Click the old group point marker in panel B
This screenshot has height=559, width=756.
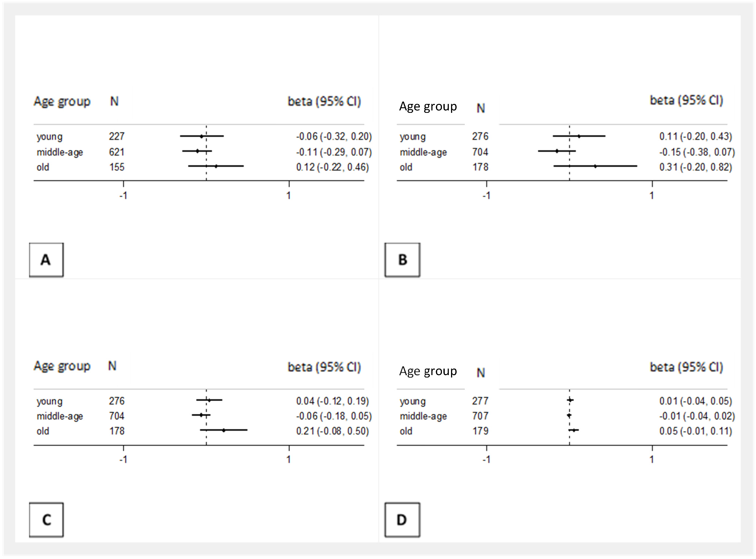point(595,166)
